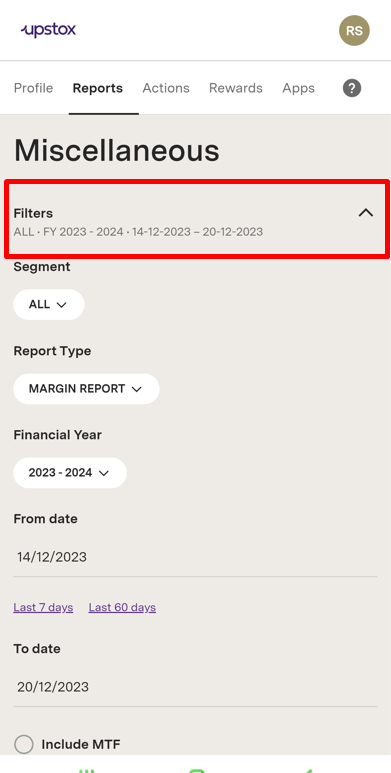Switch to the Reports tab
Viewport: 391px width, 773px height.
click(x=98, y=88)
